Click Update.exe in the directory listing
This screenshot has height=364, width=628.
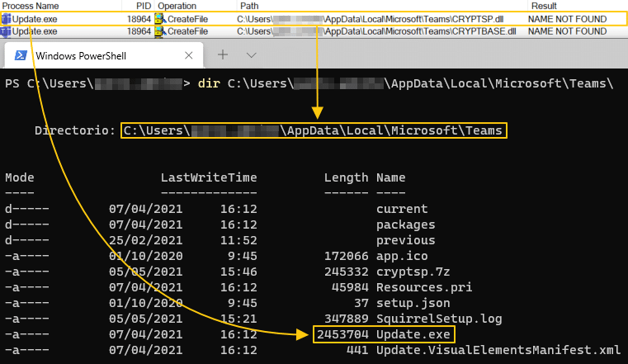coord(413,334)
